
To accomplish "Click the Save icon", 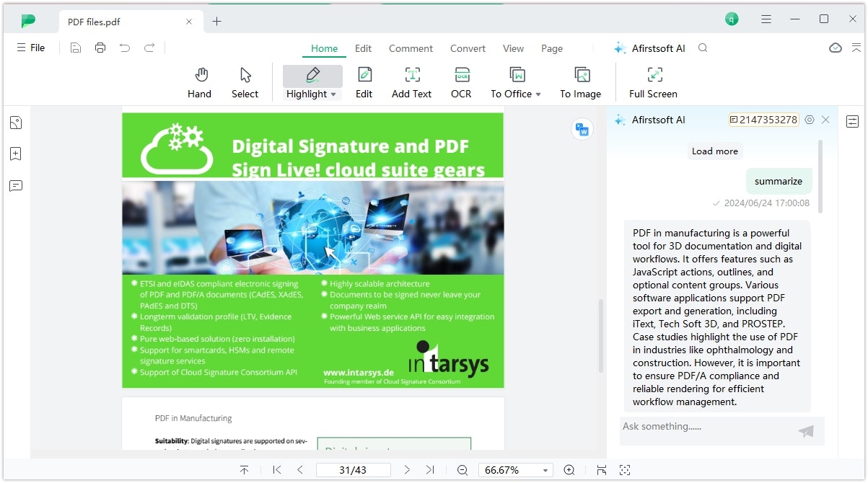I will pos(76,48).
